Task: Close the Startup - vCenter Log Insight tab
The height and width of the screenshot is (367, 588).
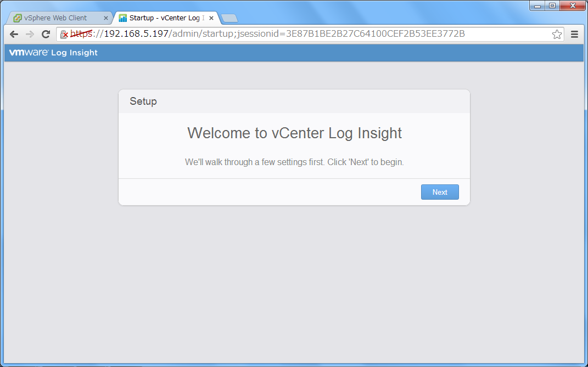Action: tap(211, 18)
